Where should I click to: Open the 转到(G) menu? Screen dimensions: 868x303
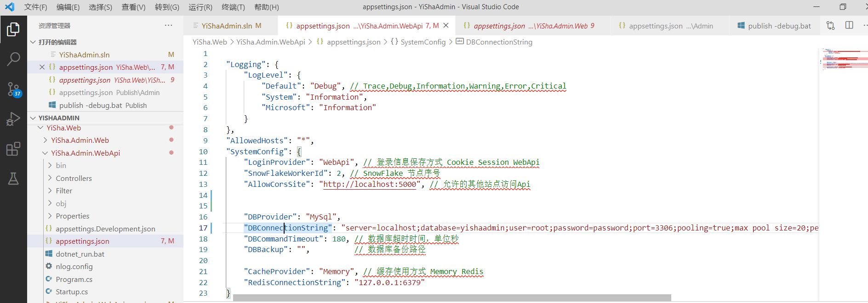[x=167, y=7]
